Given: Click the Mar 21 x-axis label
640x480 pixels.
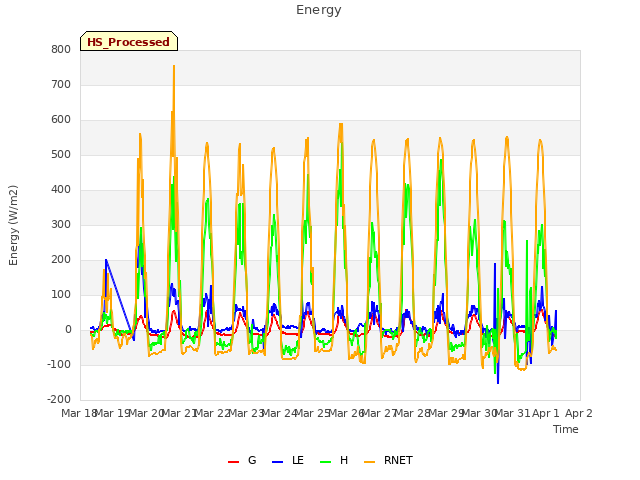Looking at the screenshot, I should (179, 413).
